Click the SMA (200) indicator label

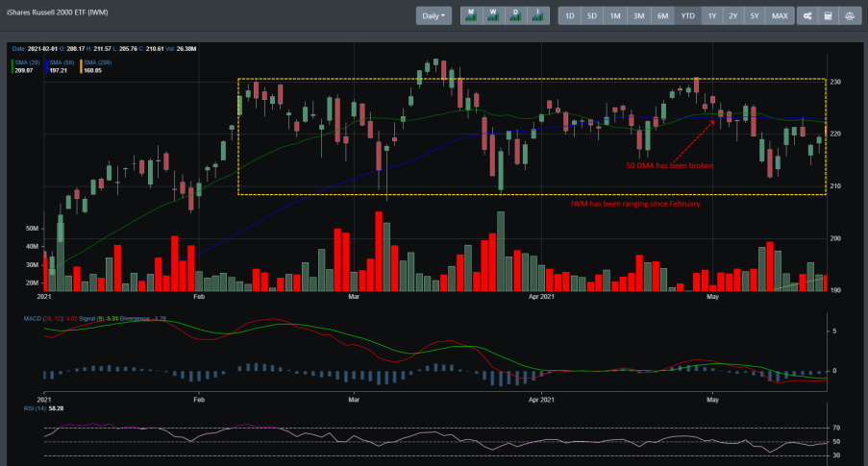pyautogui.click(x=97, y=62)
